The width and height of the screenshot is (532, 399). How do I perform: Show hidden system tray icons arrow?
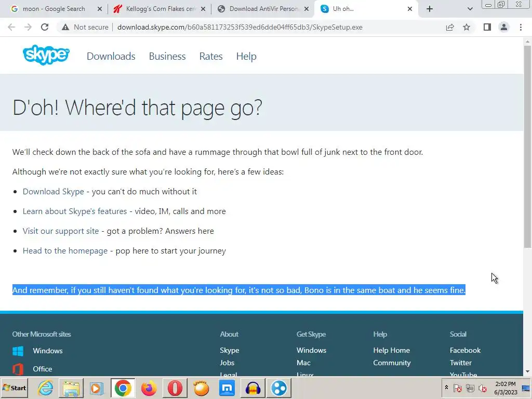446,388
